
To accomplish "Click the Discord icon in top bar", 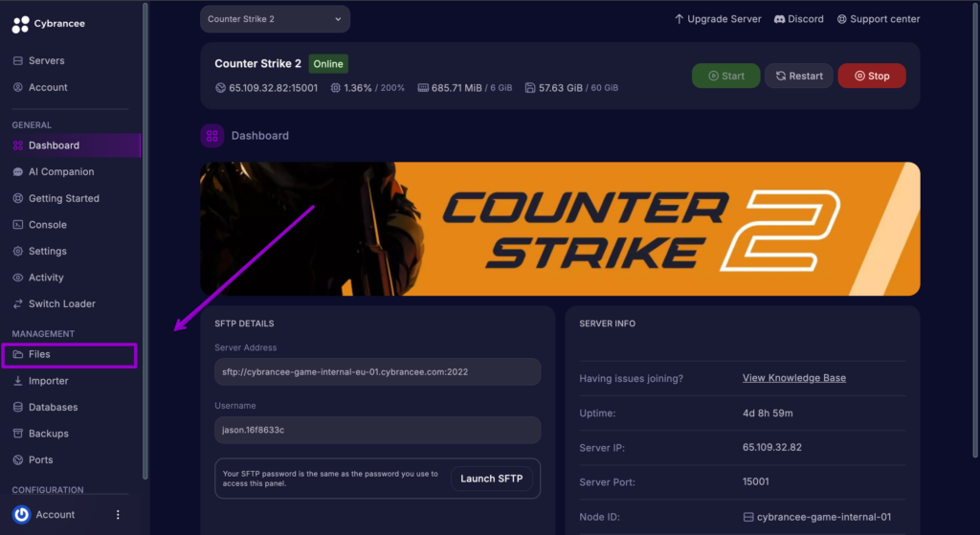I will tap(779, 19).
